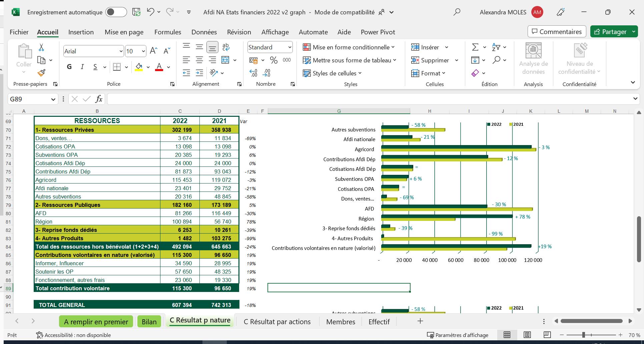Click the Accessibilité status bar entry
This screenshot has height=344, width=644.
coord(73,335)
